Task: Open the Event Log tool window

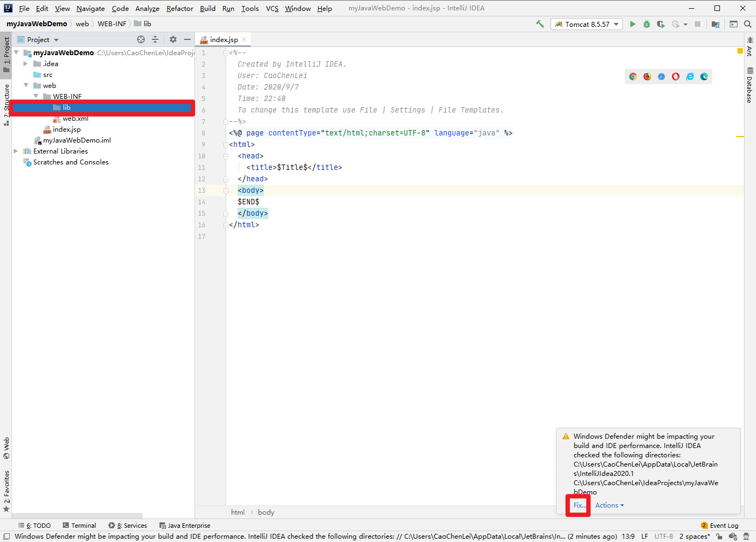Action: click(720, 526)
